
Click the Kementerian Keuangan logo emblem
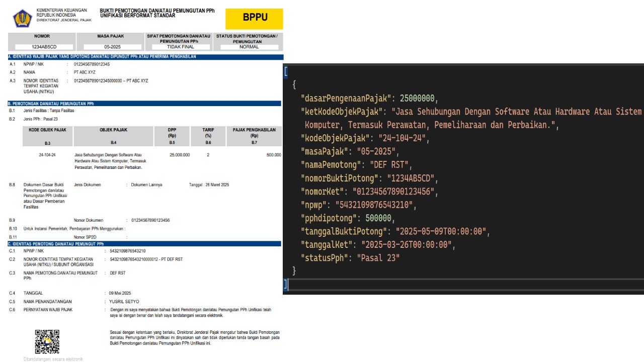22,18
